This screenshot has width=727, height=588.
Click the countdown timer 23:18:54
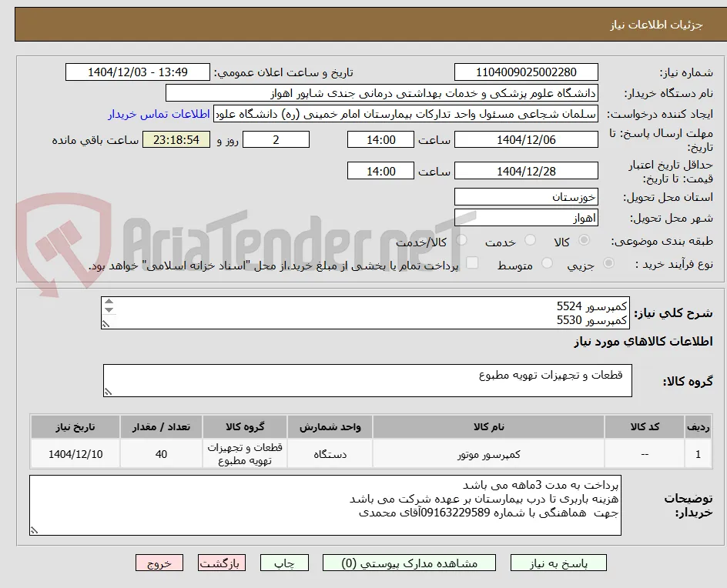coord(176,139)
